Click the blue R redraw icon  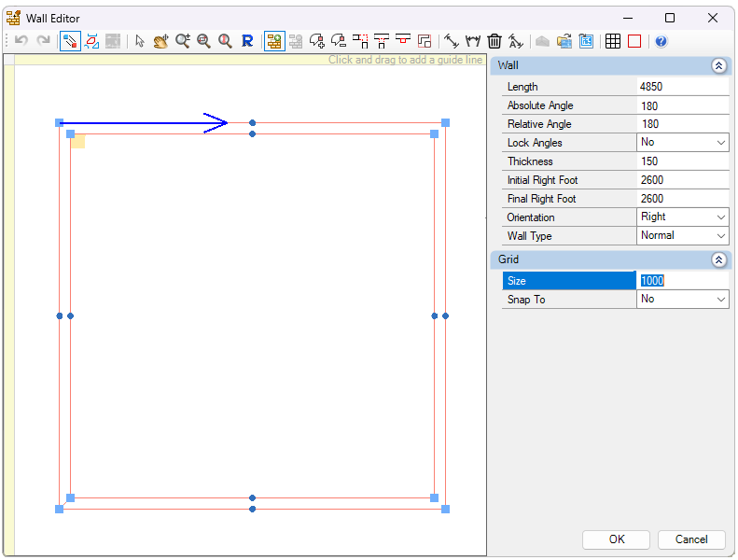[247, 41]
